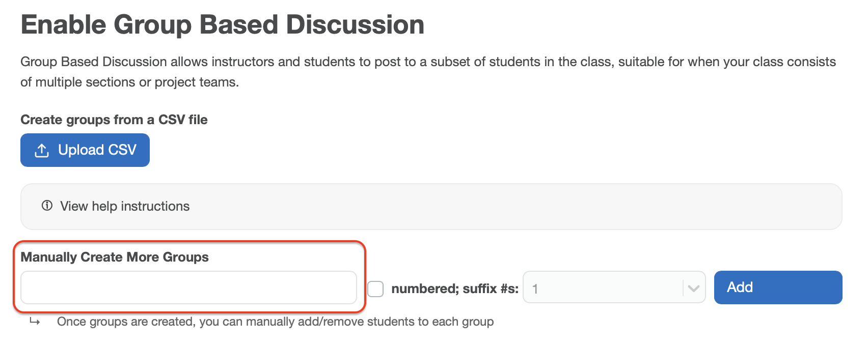Image resolution: width=868 pixels, height=345 pixels.
Task: Click the 'Manually Create More Groups' label
Action: 115,257
